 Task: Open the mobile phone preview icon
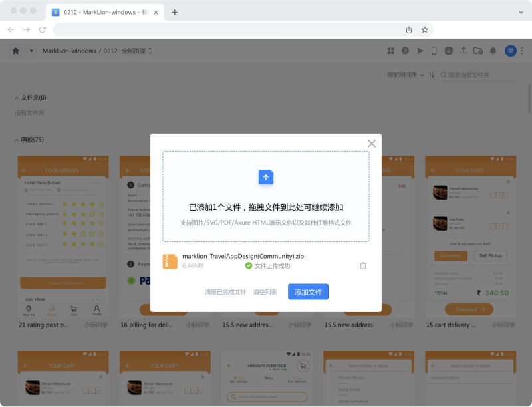coord(434,51)
